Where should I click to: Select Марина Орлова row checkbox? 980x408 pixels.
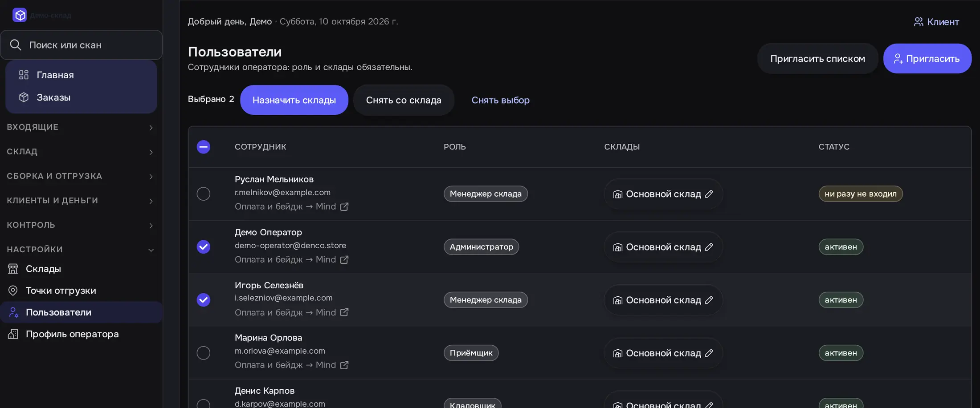[x=204, y=353]
